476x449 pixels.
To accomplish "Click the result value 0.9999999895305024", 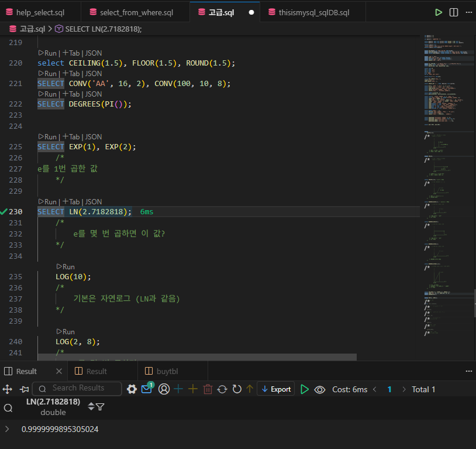I will tap(60, 429).
